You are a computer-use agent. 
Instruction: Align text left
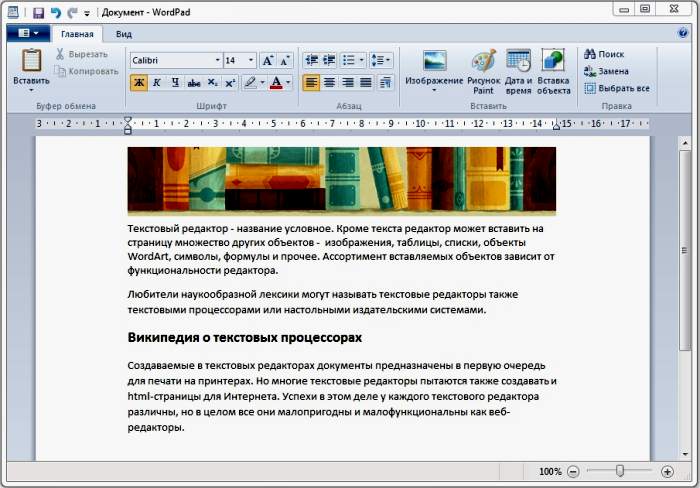311,83
